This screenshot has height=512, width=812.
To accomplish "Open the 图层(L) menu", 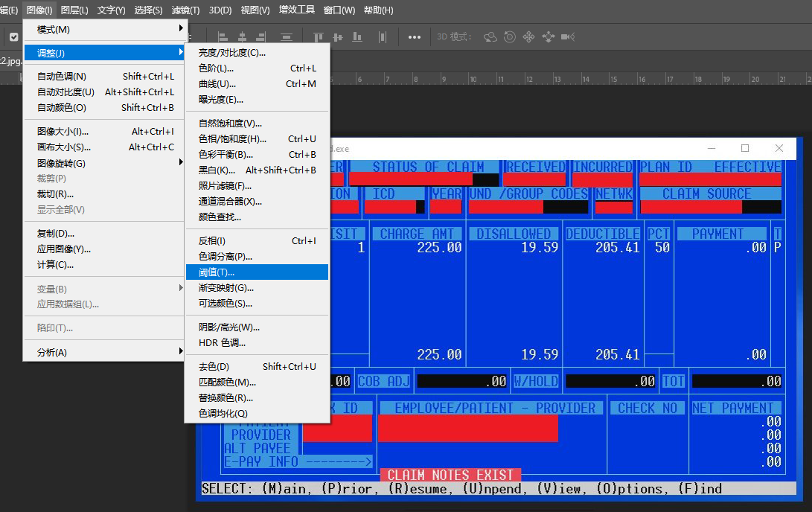I will click(74, 10).
